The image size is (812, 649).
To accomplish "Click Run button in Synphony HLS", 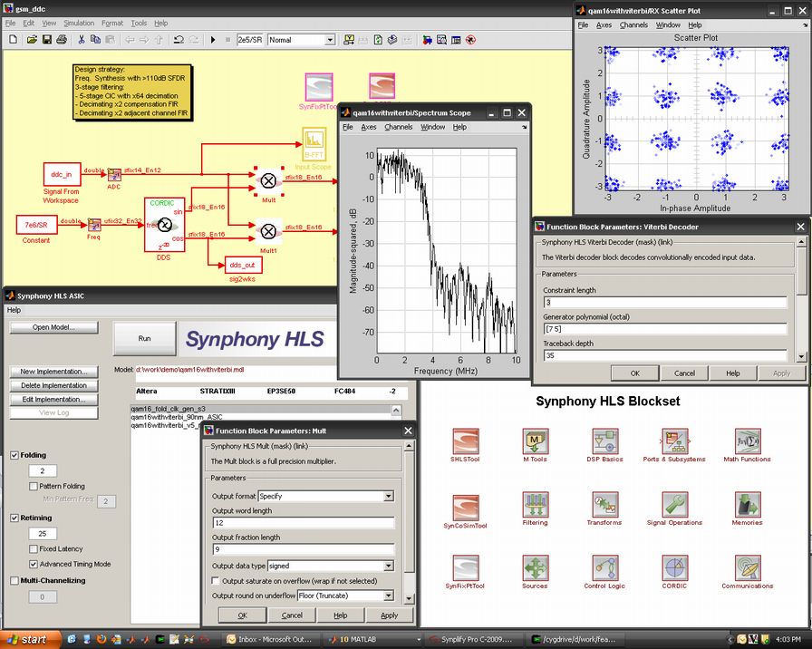I will coord(144,338).
